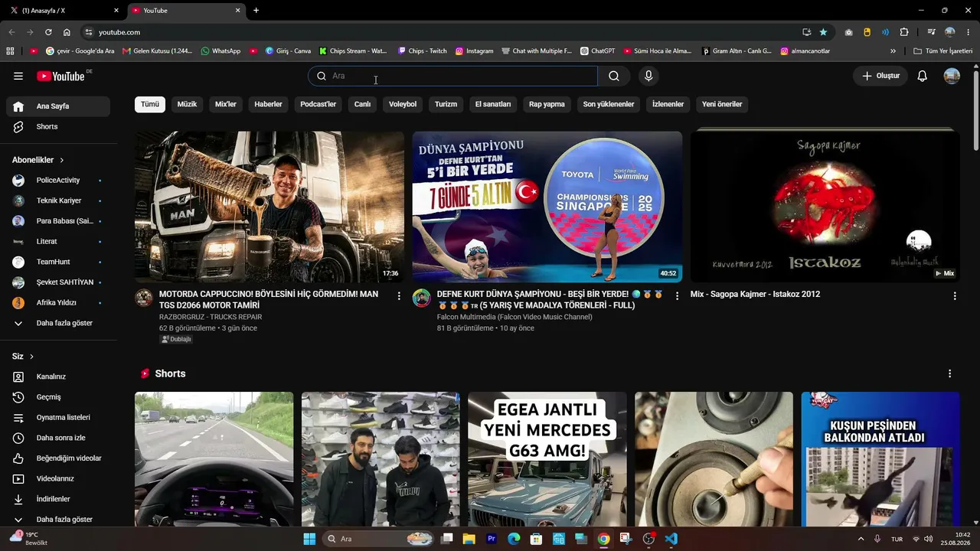Open the WhatsApp bookmark
Image resolution: width=980 pixels, height=551 pixels.
(x=220, y=51)
